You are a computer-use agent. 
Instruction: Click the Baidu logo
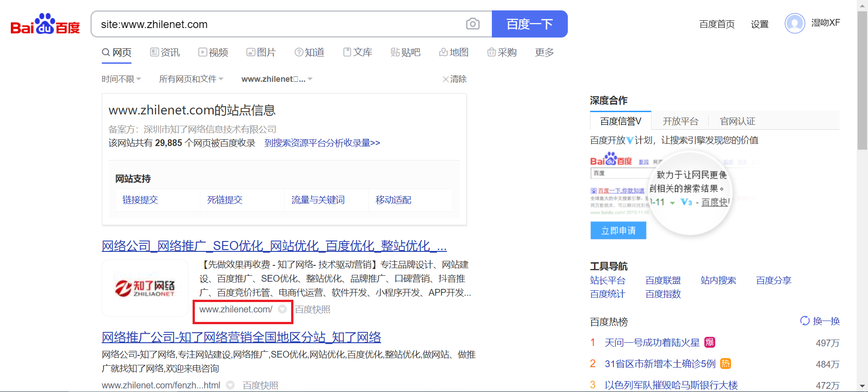tap(45, 24)
